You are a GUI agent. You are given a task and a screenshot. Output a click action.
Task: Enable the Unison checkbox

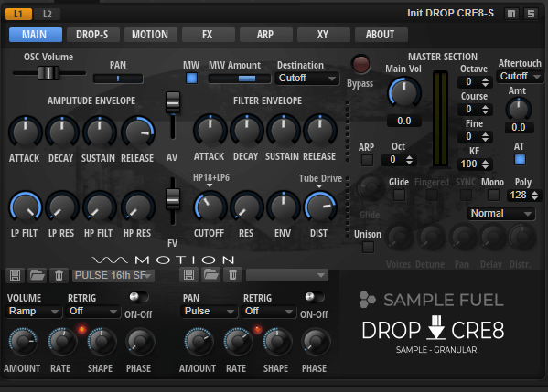(368, 247)
